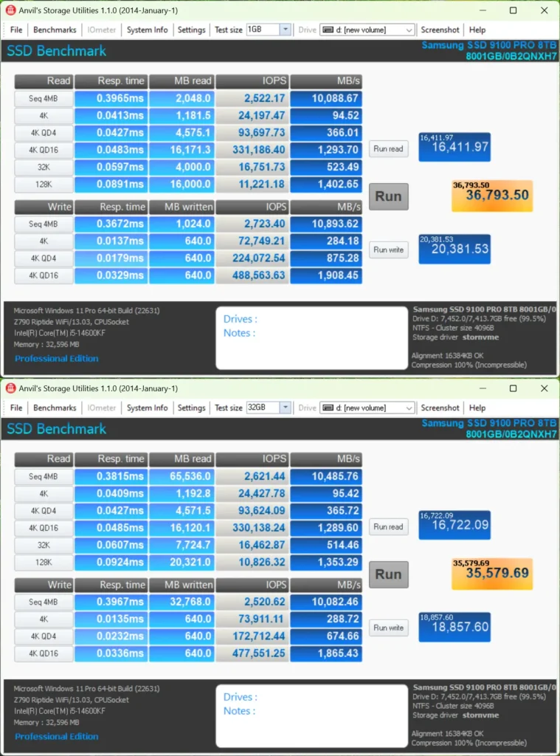The width and height of the screenshot is (560, 756).
Task: Click 4K write IOPS 73,911.11
Action: click(252, 619)
